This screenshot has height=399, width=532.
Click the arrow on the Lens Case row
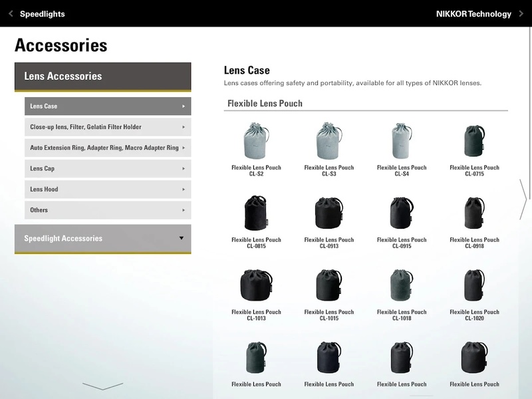click(184, 106)
